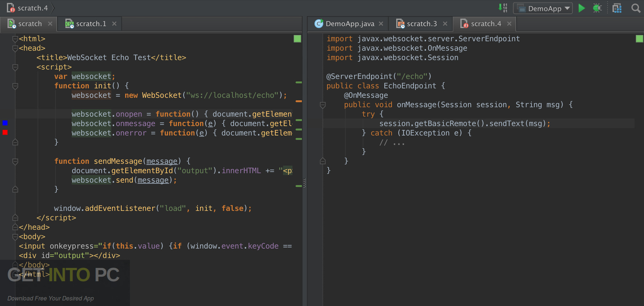Fold the sendMessage function

15,161
